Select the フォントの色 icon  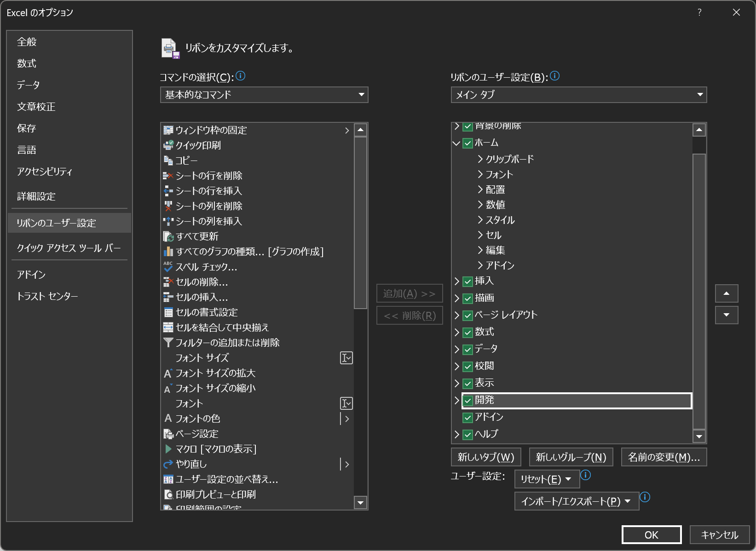click(168, 419)
